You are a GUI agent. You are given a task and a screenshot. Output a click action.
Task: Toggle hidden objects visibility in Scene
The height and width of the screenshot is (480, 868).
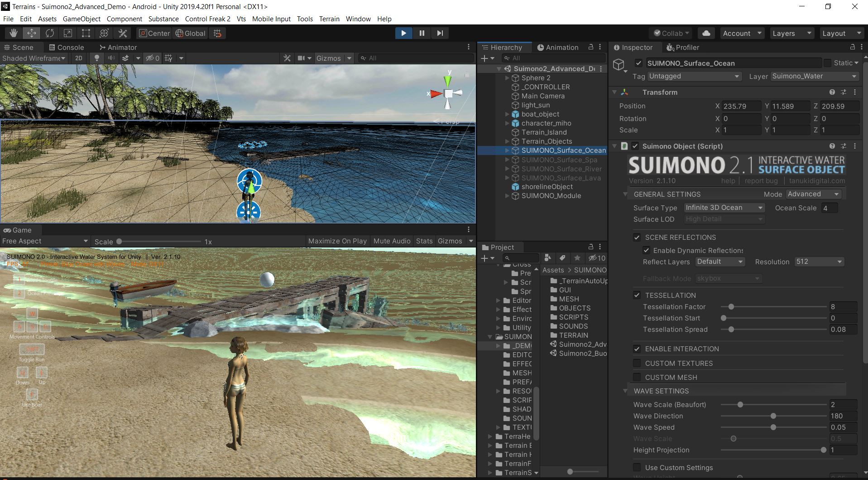[152, 58]
